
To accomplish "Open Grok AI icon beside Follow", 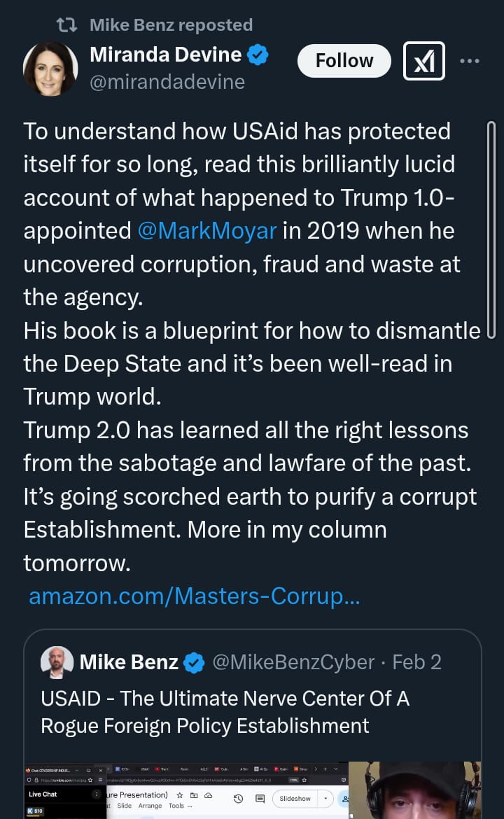I will [424, 61].
